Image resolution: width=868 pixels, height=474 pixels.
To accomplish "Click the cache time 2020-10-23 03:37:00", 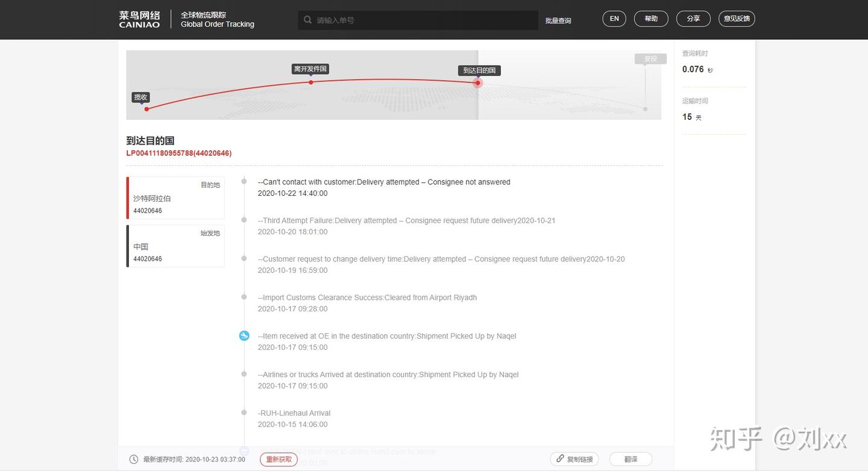I will click(215, 460).
